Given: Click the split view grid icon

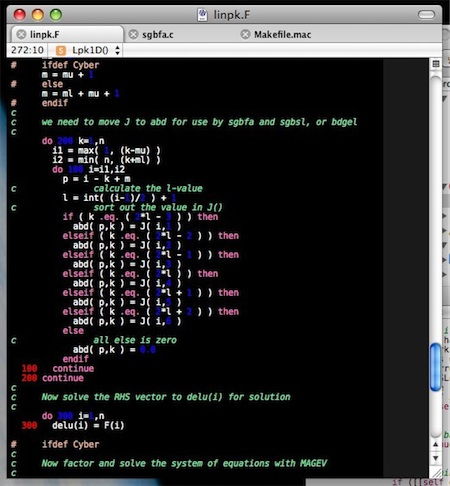Looking at the screenshot, I should tap(436, 64).
